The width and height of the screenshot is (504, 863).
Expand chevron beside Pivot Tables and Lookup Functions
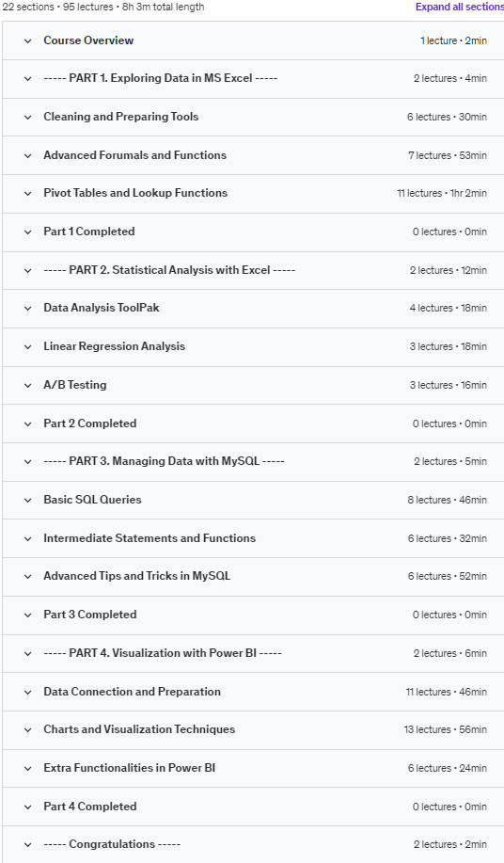(28, 194)
